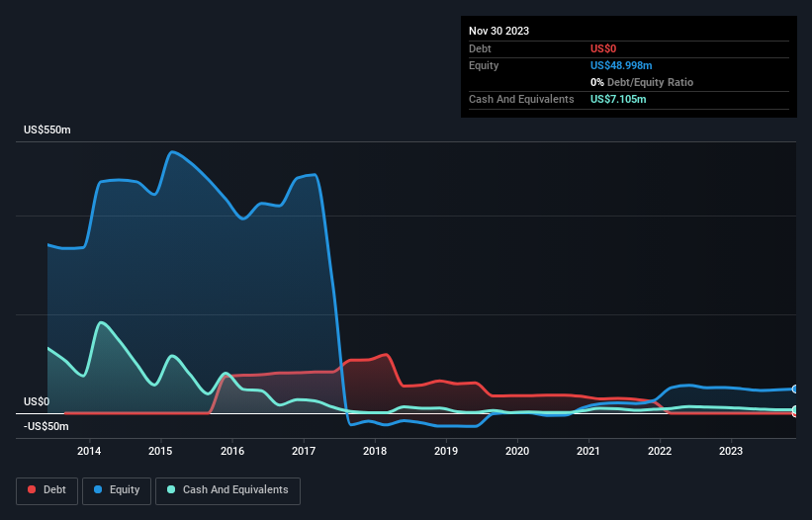Click the Equity row label in tooltip
812x520 pixels.
click(x=484, y=65)
